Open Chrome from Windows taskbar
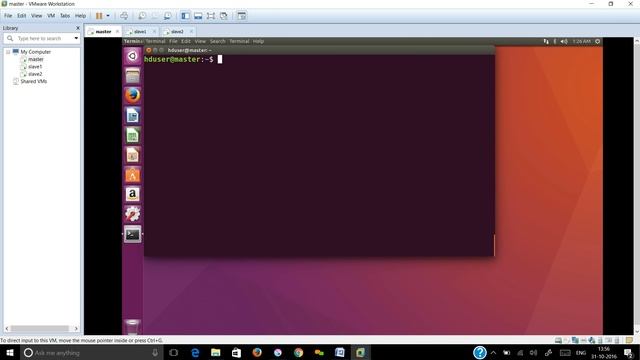The height and width of the screenshot is (360, 640). (298, 352)
